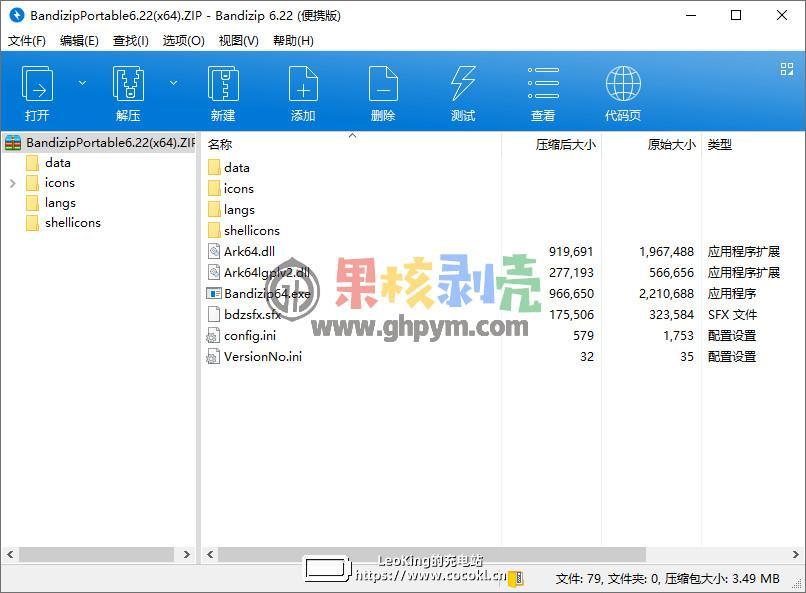Click the 新建 (New archive) icon

coord(223,92)
